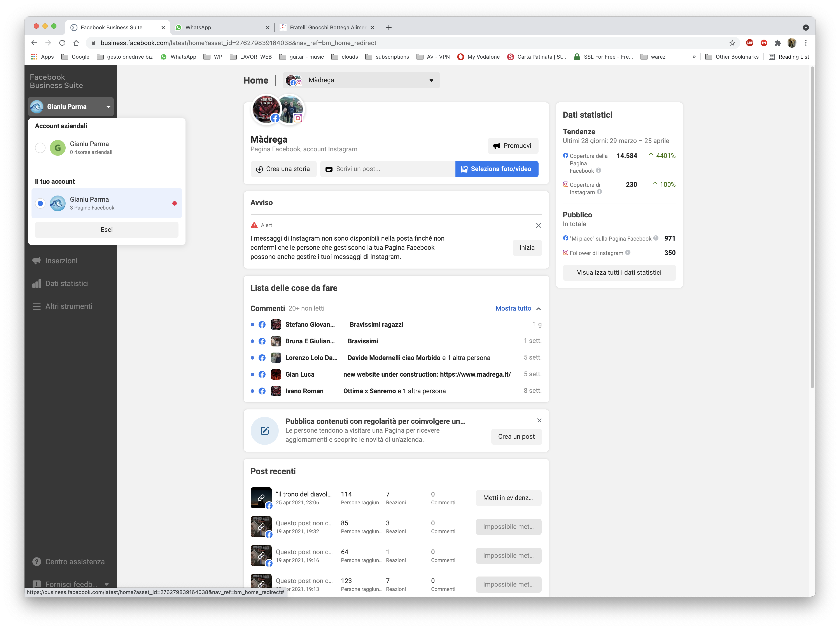Image resolution: width=840 pixels, height=629 pixels.
Task: Open the Chrome profile avatar
Action: click(x=792, y=43)
